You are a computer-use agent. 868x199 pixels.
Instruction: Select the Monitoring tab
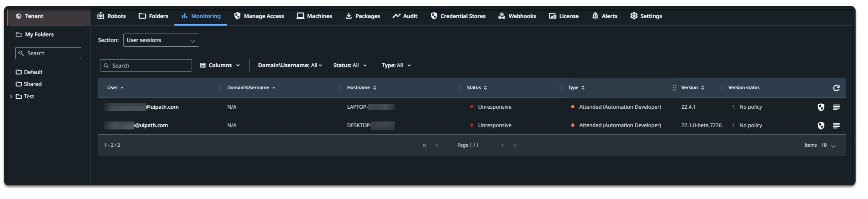201,16
